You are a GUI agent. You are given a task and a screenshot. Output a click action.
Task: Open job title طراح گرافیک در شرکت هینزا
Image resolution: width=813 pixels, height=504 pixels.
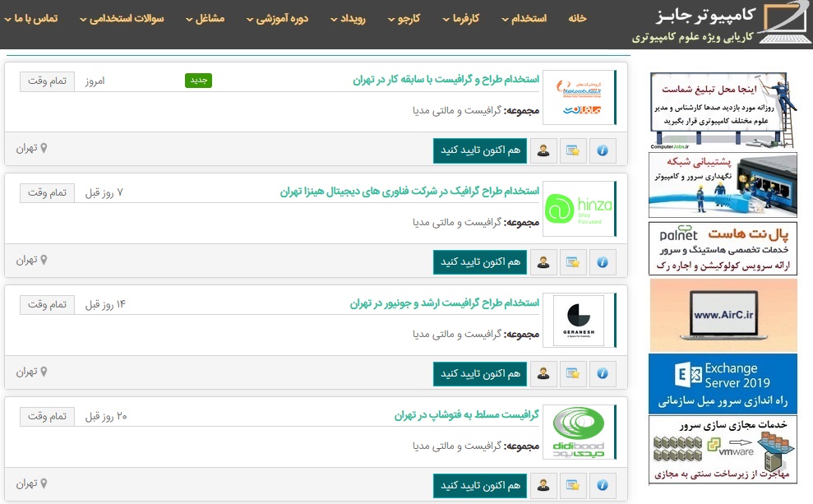(409, 192)
